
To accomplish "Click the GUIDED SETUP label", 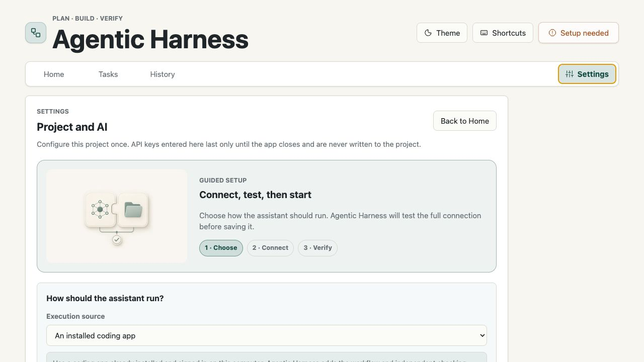I will point(223,180).
